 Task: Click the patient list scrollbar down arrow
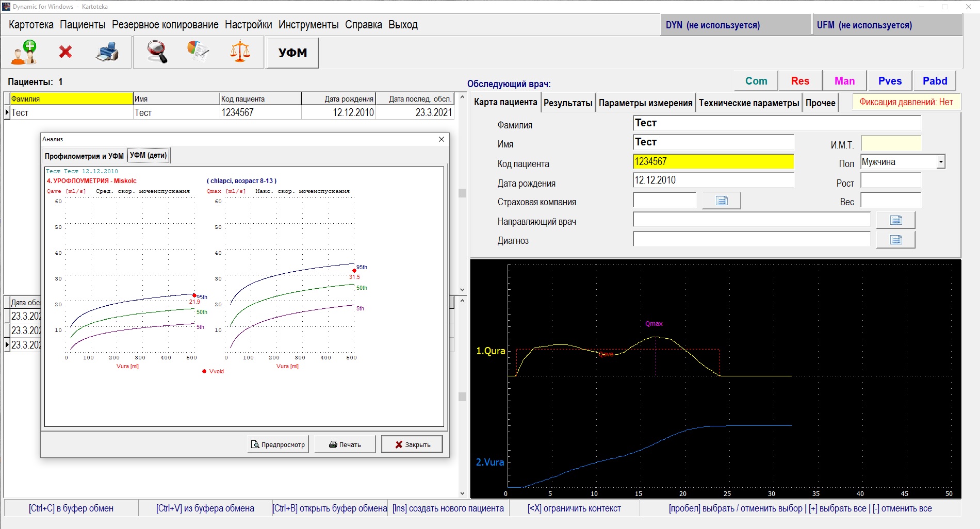(x=462, y=290)
